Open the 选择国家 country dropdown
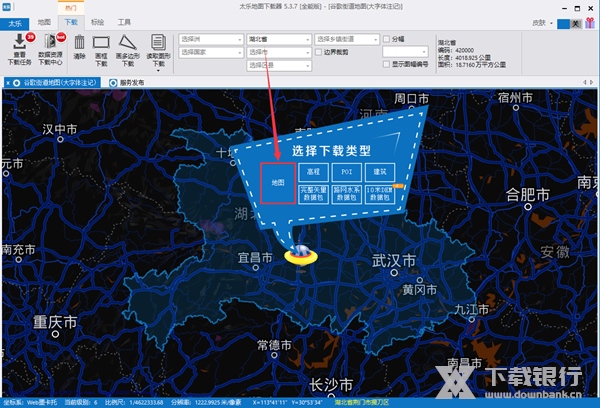This screenshot has height=408, width=600. coord(211,52)
